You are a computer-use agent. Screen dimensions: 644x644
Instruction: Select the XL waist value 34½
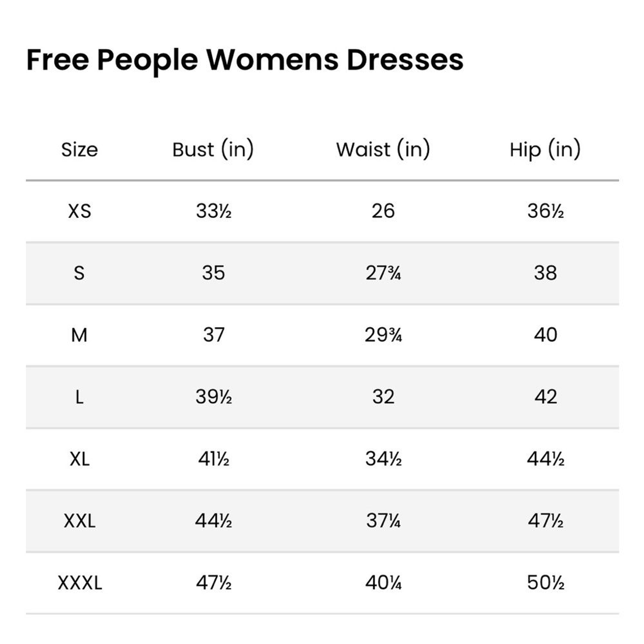pyautogui.click(x=383, y=459)
